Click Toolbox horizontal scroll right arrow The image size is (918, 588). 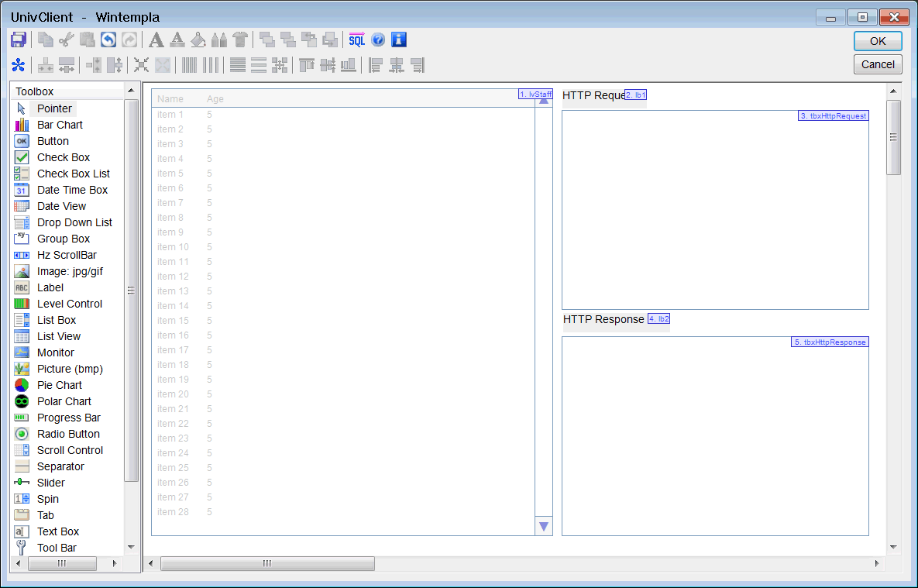[x=115, y=563]
